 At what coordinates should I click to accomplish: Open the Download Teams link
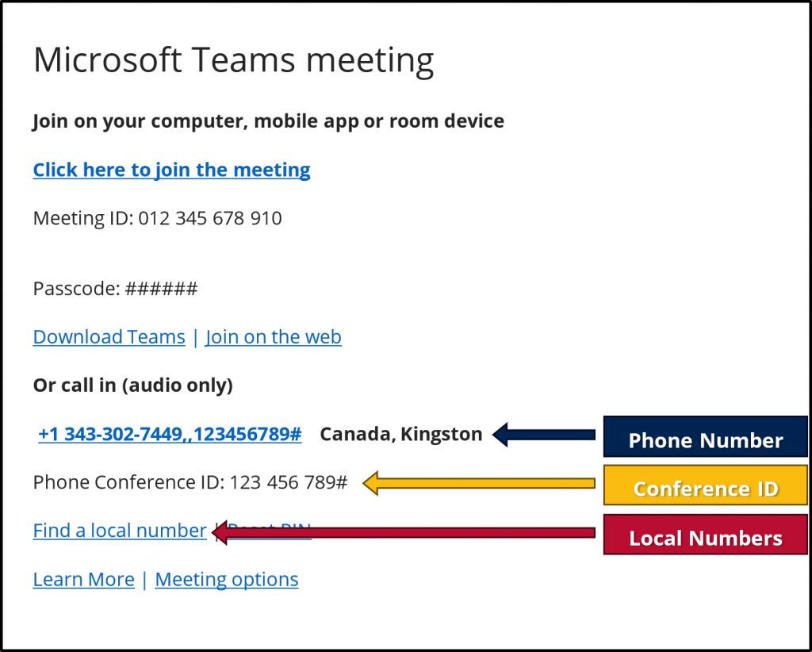coord(109,336)
